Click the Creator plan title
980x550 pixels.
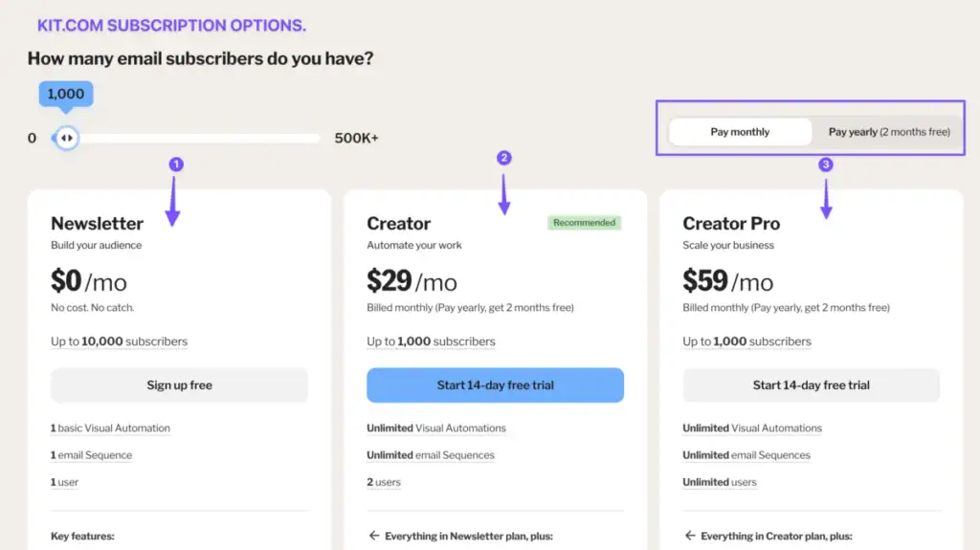[x=399, y=223]
